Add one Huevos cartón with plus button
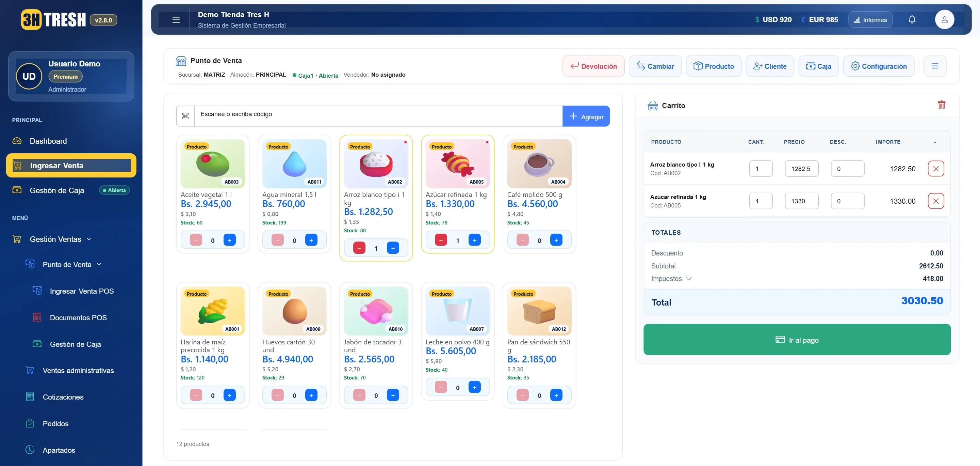This screenshot has width=980, height=466. pos(311,395)
